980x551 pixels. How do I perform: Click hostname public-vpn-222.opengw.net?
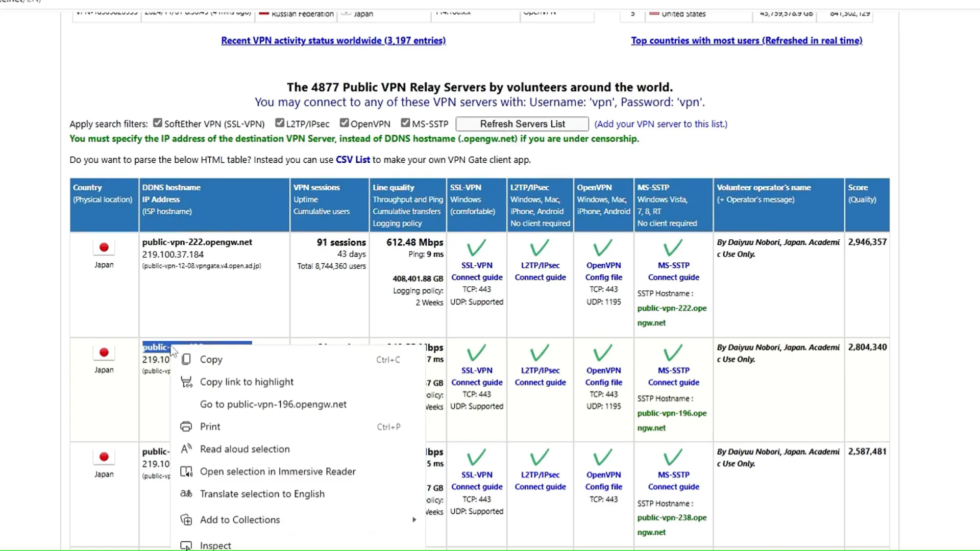pos(197,242)
